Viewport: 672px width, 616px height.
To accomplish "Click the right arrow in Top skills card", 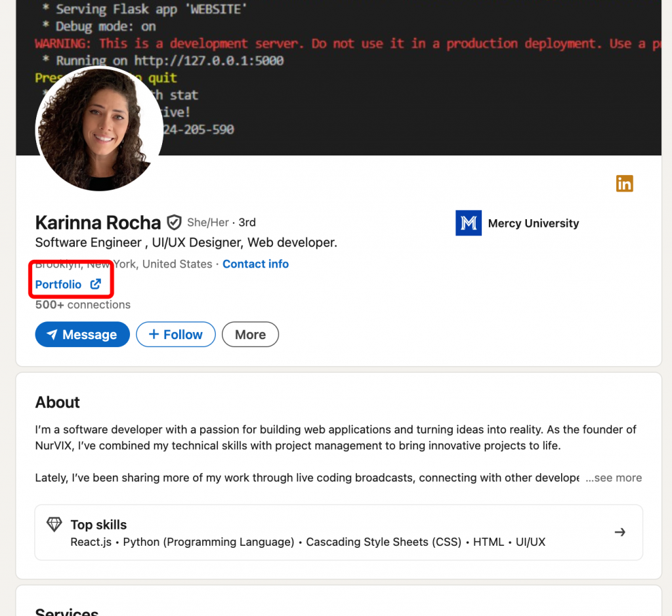I will pyautogui.click(x=619, y=532).
